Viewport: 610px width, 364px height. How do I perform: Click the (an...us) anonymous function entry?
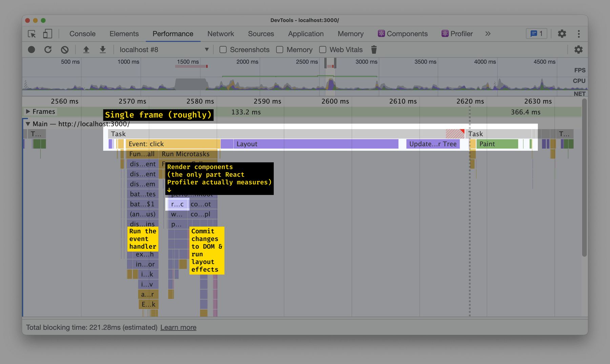142,214
